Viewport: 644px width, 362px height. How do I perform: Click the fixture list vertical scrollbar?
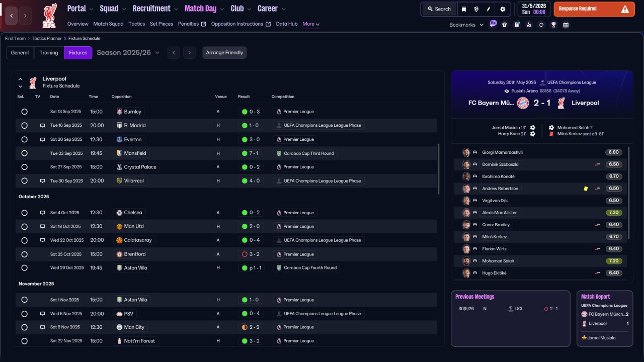439,169
